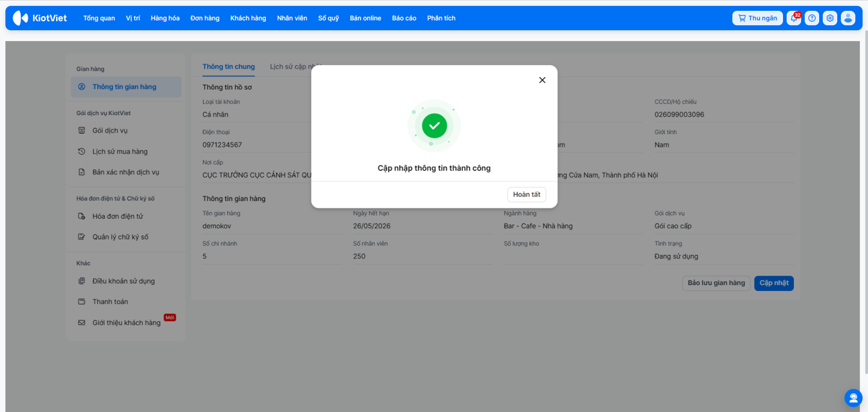Open the support chat bubble icon
Viewport: 868px width, 412px height.
coord(853,398)
